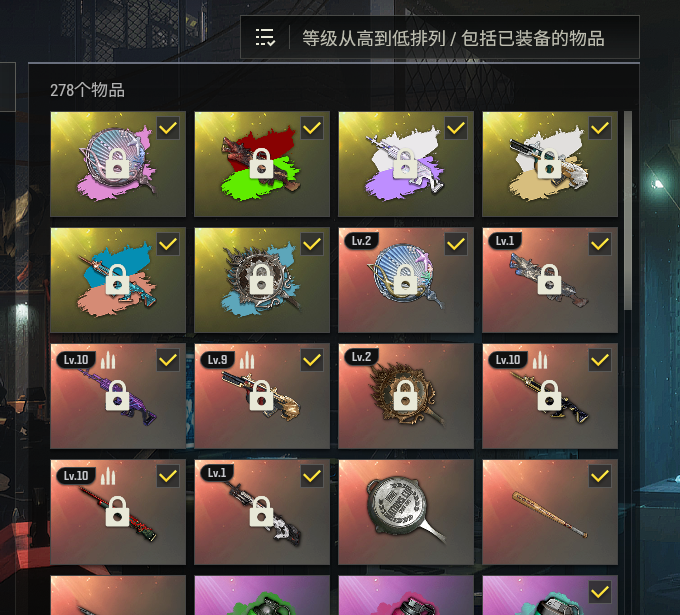Click the Lv.2 badge on blue pan
680x615 pixels.
(x=361, y=241)
